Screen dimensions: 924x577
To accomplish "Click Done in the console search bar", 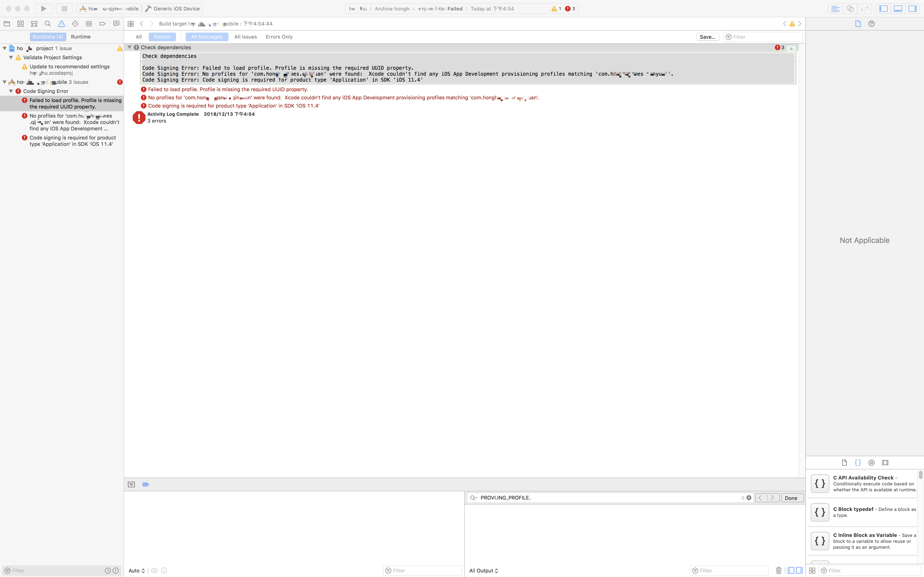I will click(x=791, y=498).
